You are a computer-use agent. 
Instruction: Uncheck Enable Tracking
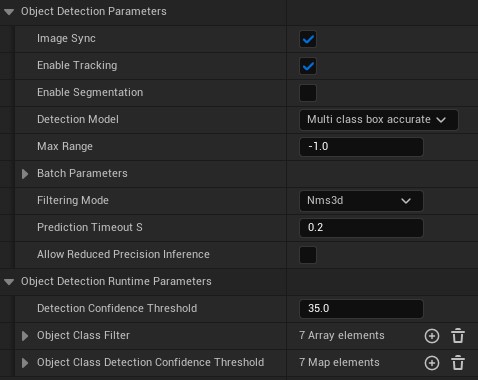tap(308, 66)
